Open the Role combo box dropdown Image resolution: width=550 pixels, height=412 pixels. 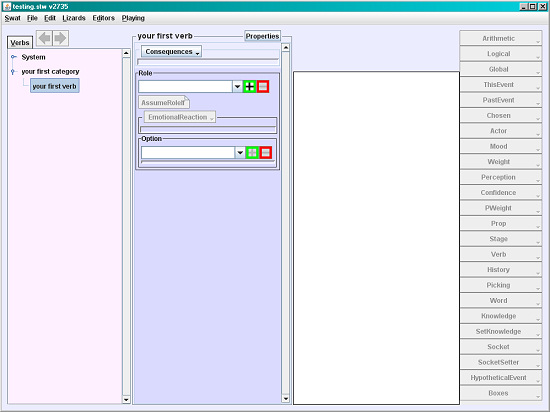click(x=237, y=87)
